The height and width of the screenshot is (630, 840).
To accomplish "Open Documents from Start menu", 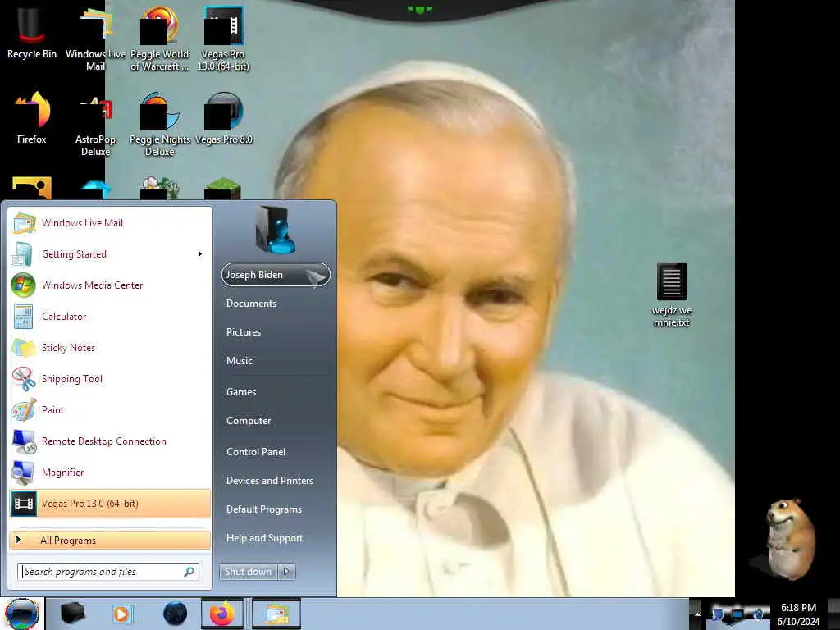I will (276, 304).
